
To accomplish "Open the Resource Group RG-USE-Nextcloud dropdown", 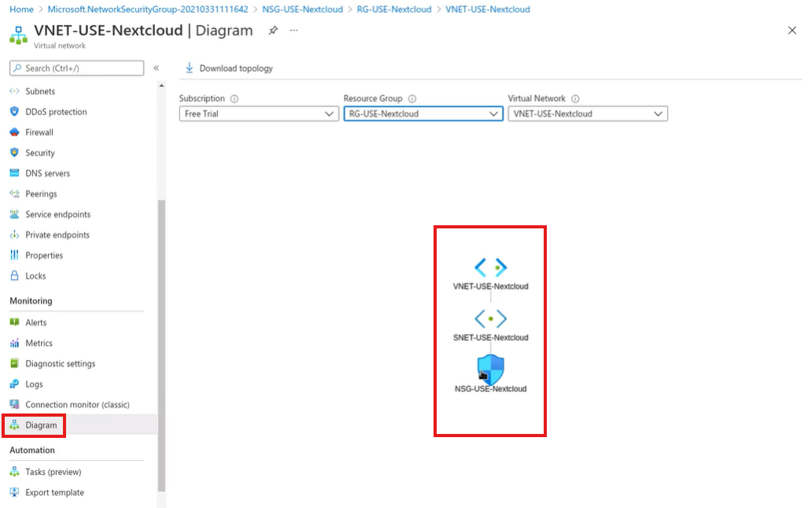I will point(423,113).
